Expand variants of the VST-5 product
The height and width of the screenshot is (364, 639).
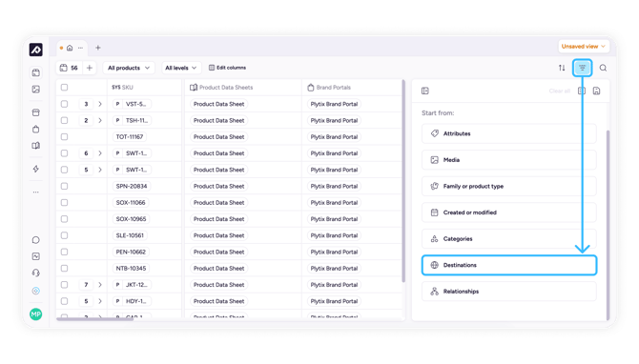click(100, 104)
